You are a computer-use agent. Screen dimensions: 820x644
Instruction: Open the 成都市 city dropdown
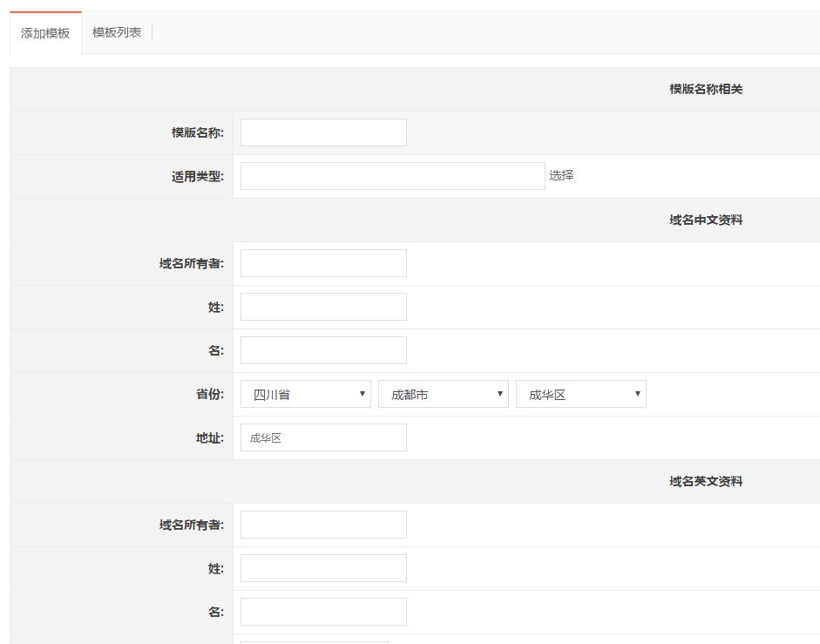click(x=443, y=394)
